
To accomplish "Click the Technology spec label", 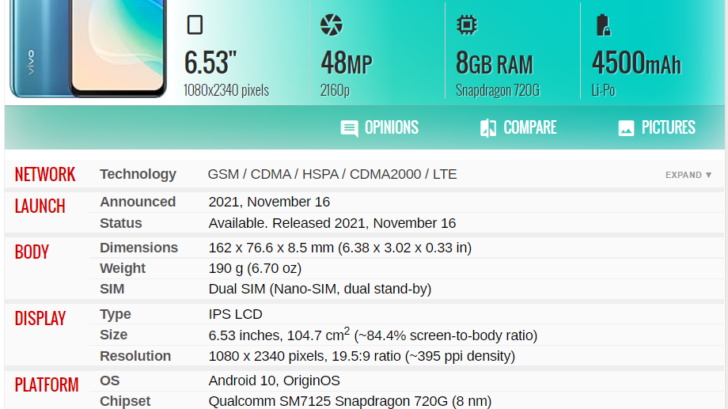I will tap(138, 174).
